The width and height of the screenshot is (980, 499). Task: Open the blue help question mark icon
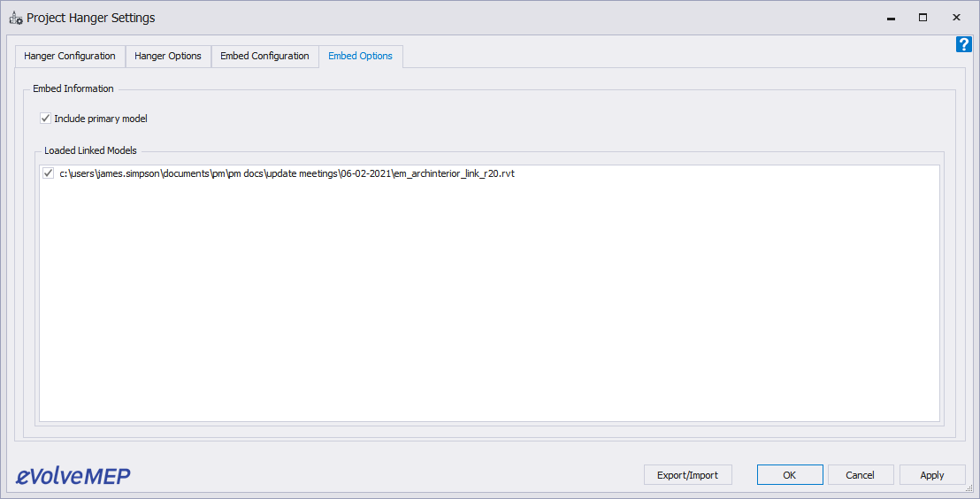(x=964, y=44)
